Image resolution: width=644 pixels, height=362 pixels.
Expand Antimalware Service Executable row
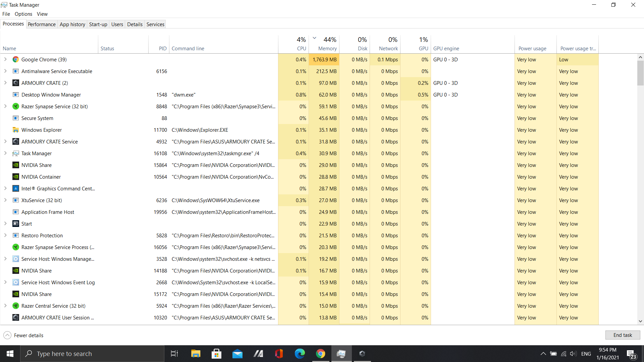tap(5, 71)
